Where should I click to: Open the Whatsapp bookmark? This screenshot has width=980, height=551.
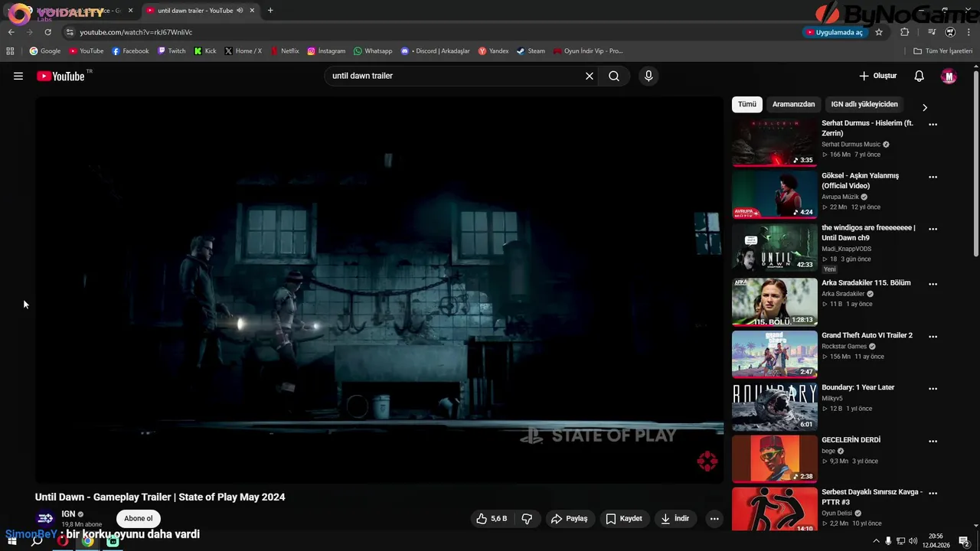coord(373,51)
